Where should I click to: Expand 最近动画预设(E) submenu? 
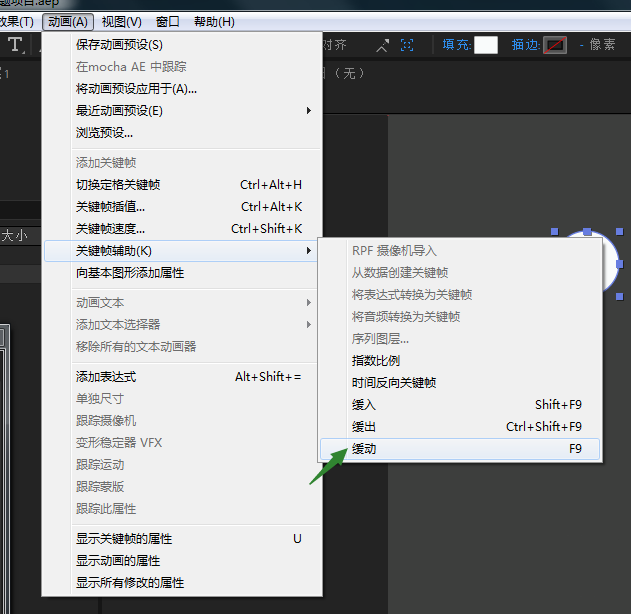(182, 111)
